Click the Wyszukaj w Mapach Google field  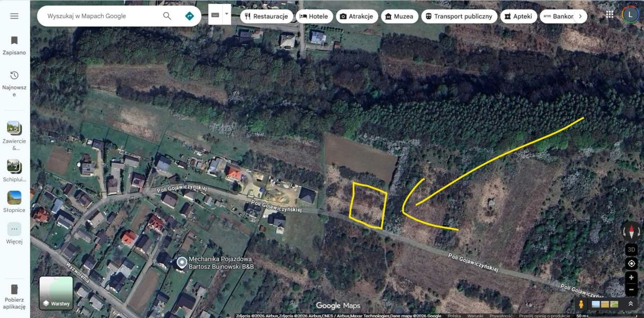[x=101, y=16]
